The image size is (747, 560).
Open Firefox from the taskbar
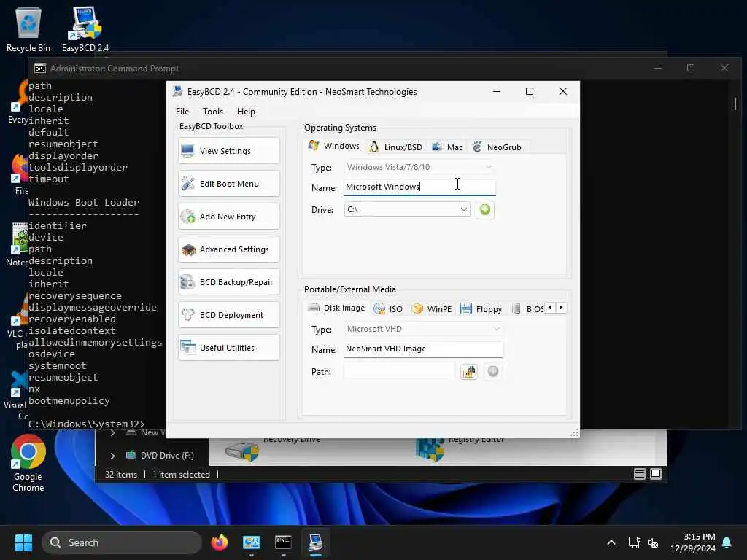point(220,542)
